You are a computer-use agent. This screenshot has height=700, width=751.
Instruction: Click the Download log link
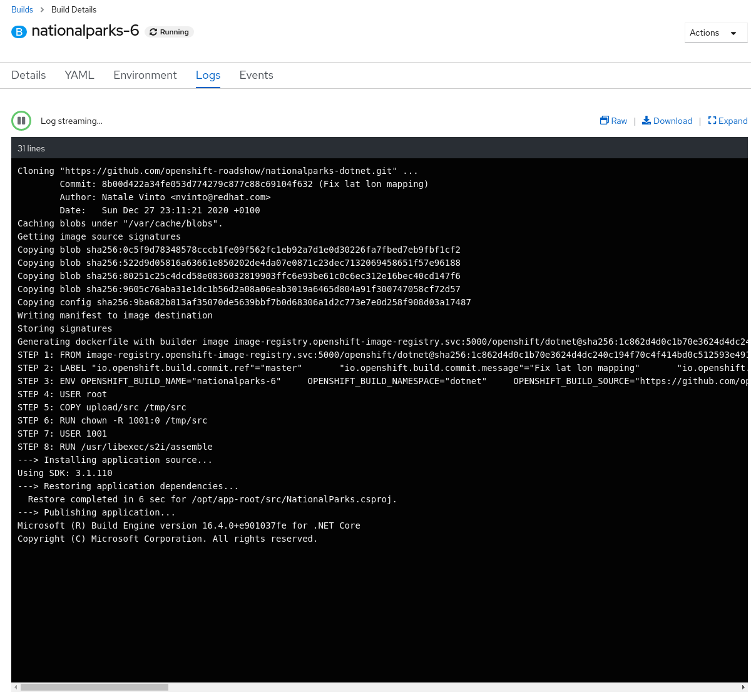click(673, 121)
